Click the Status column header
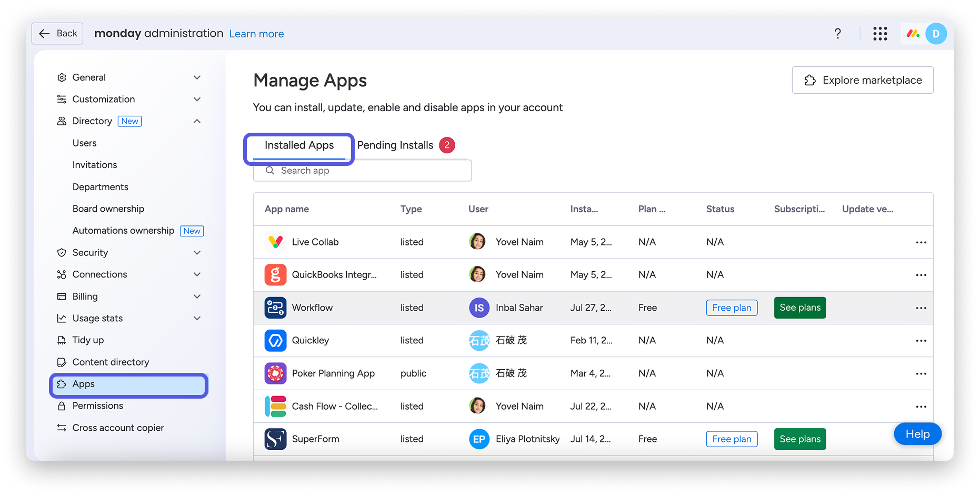This screenshot has width=980, height=495. tap(720, 209)
